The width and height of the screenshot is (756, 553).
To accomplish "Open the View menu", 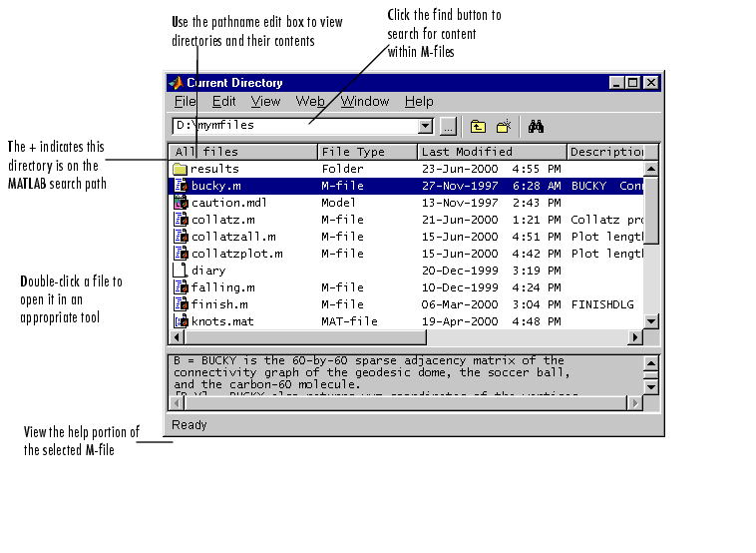I will coord(265,102).
